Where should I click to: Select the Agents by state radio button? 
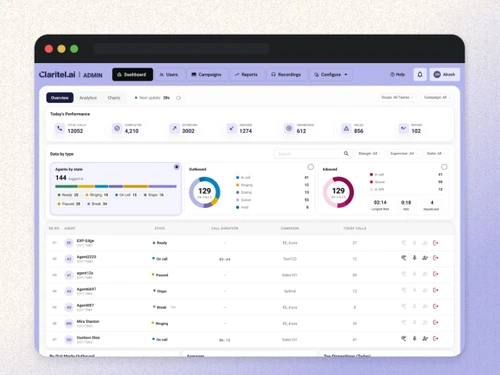click(x=177, y=167)
